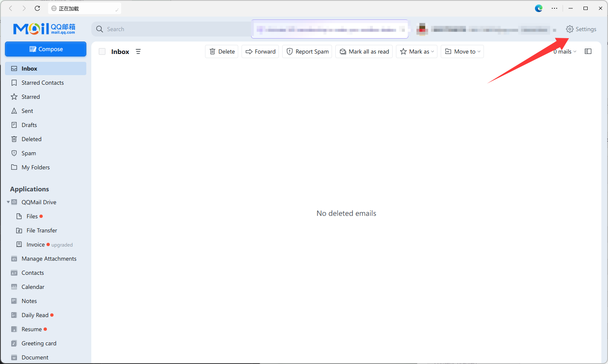Open the Mark as dropdown
Screen dimensions: 608x364
pyautogui.click(x=417, y=51)
